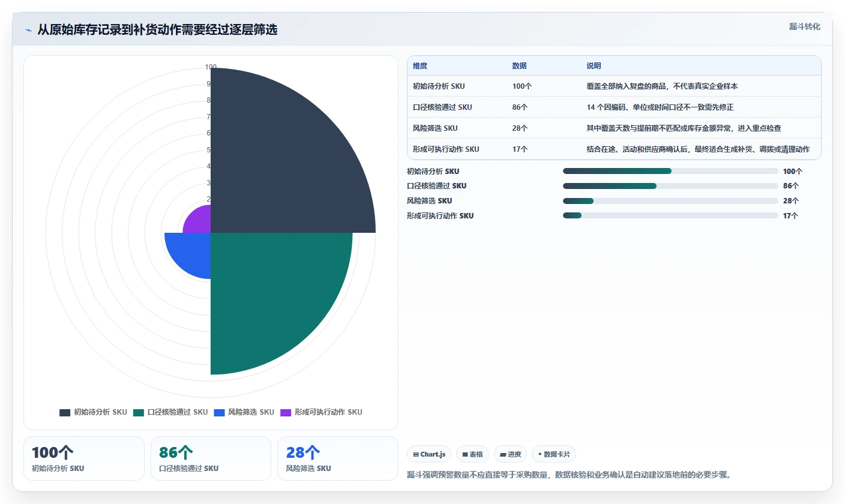Screen dimensions: 845x504
Task: Click the 86个 口径核验通过 SKU data card
Action: click(x=211, y=458)
